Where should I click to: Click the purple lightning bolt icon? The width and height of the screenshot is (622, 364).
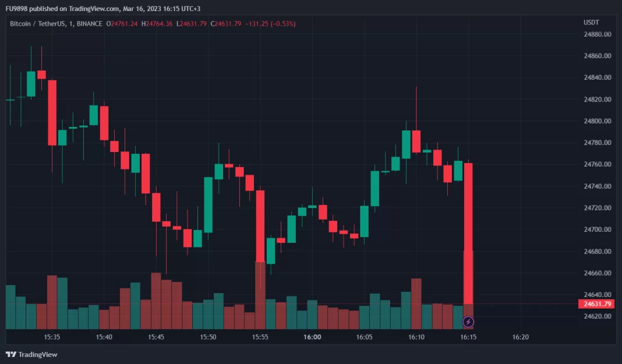[x=468, y=321]
